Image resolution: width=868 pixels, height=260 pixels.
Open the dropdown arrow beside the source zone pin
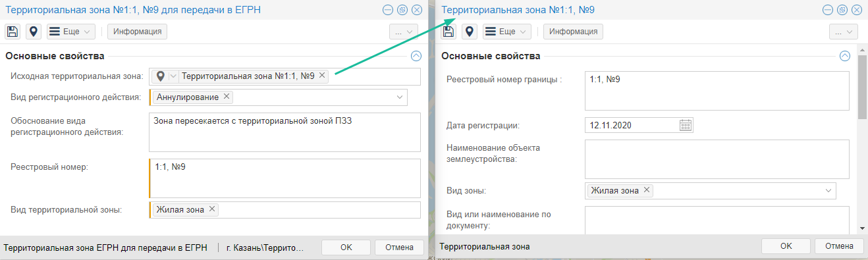coord(173,76)
